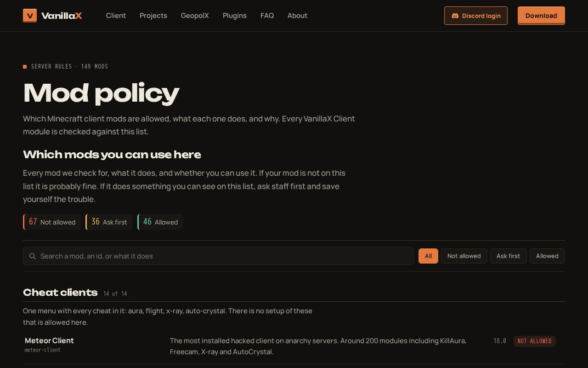Open the Plugins nav item
This screenshot has height=368, width=588.
tap(235, 16)
